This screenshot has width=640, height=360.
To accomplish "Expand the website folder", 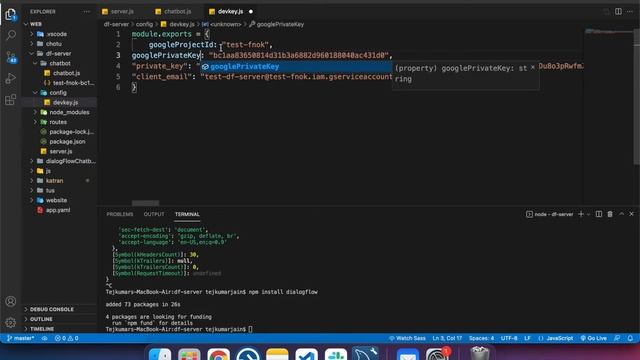I will coord(32,200).
